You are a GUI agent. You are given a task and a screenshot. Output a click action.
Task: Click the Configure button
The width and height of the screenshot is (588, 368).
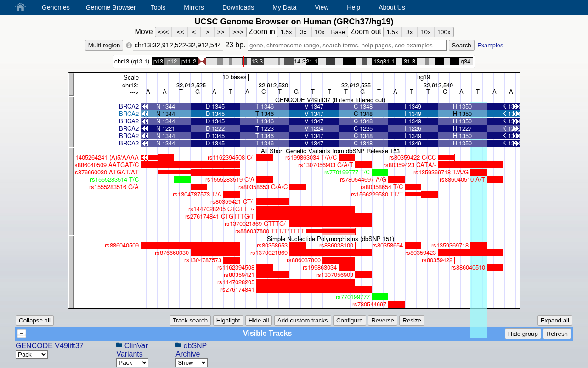[x=350, y=320]
